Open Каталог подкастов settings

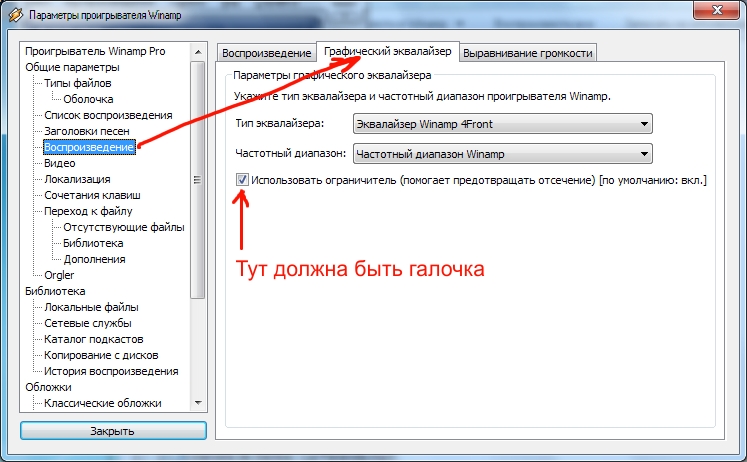pyautogui.click(x=93, y=339)
